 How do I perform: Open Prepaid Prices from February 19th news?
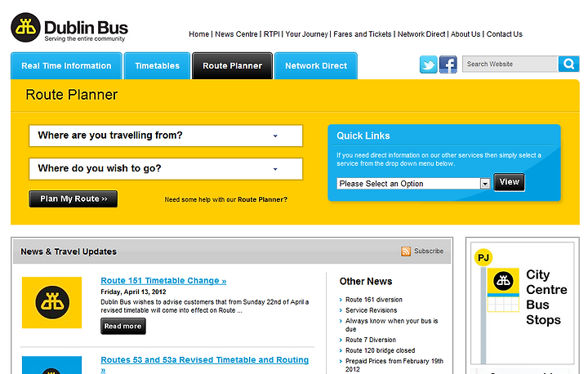[x=394, y=365]
